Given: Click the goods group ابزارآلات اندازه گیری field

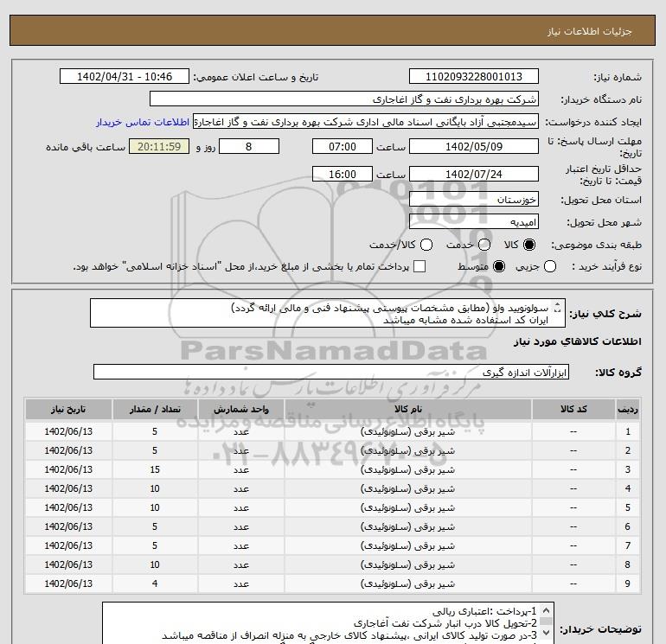Looking at the screenshot, I should pyautogui.click(x=331, y=372).
